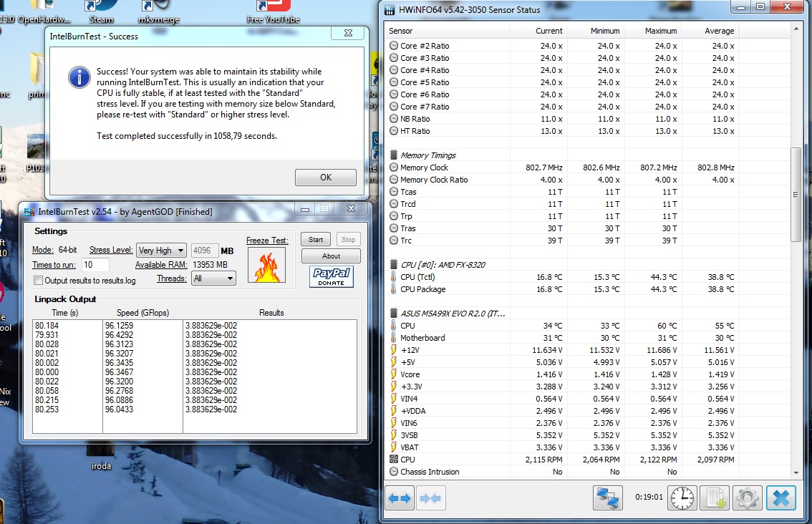Click the 96.1259 GFlops speed value

click(119, 326)
